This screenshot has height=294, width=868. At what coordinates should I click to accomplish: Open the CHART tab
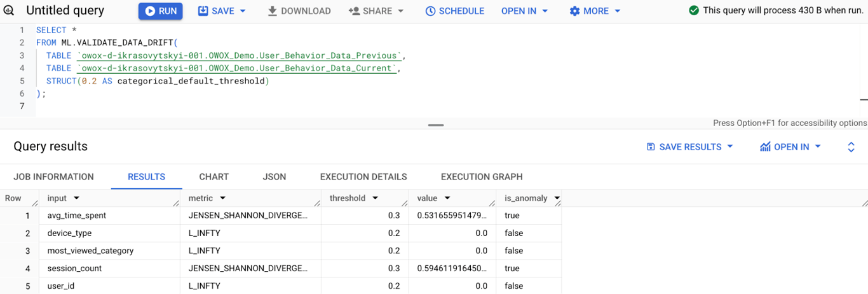(214, 177)
